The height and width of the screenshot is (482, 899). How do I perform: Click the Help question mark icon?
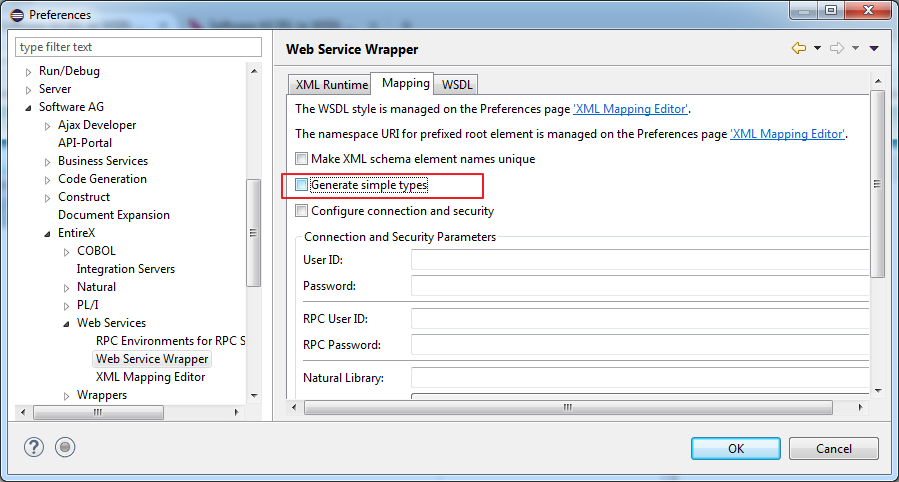click(34, 447)
